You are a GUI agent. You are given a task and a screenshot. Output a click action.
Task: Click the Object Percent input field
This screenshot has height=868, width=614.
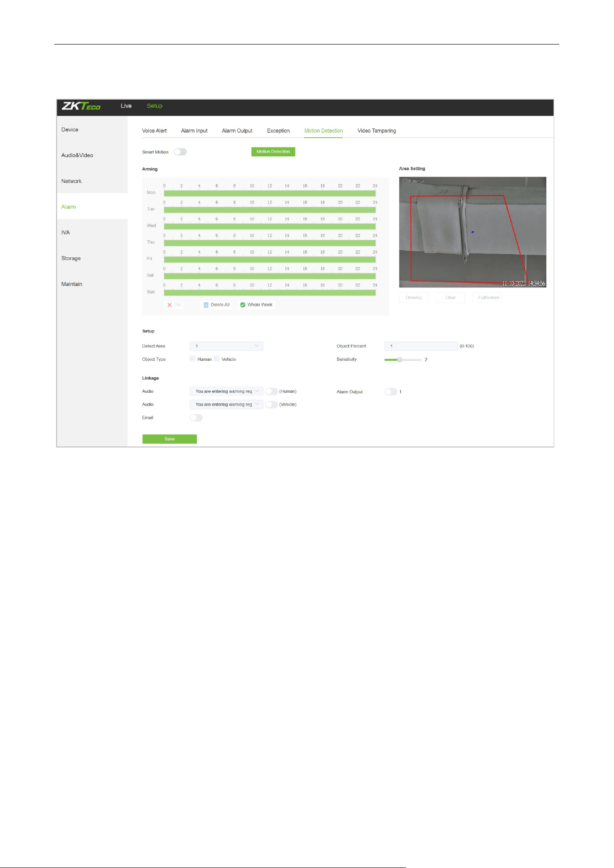(x=421, y=346)
